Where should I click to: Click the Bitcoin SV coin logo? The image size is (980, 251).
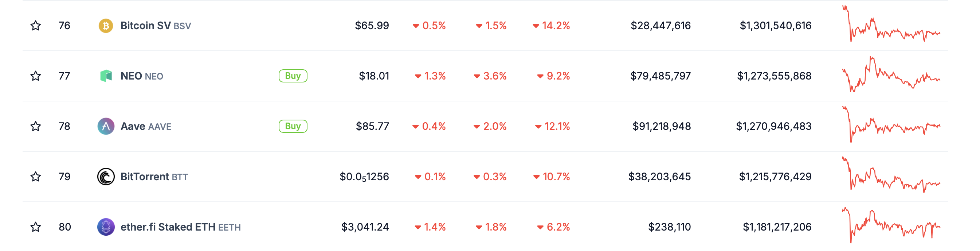click(x=106, y=26)
